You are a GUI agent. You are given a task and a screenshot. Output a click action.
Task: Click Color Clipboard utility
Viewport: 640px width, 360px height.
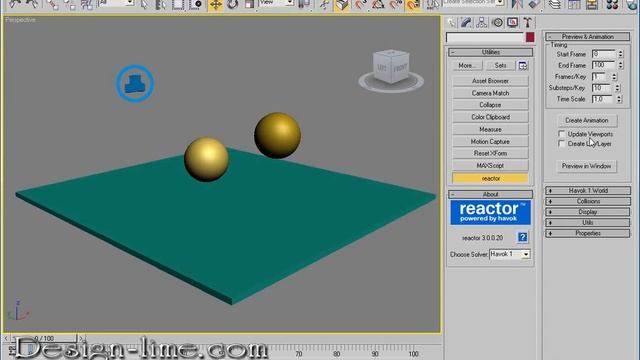[x=490, y=117]
